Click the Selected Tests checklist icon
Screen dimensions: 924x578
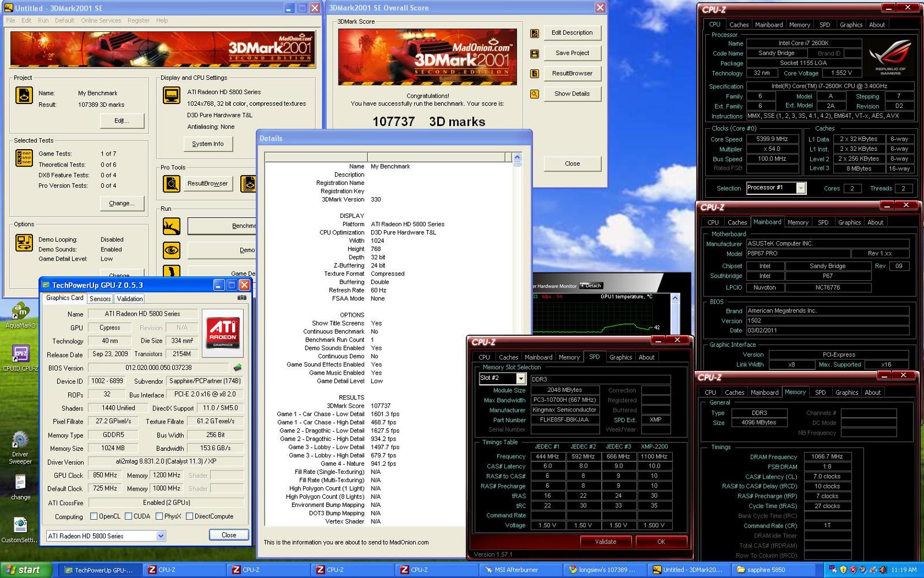tap(24, 158)
